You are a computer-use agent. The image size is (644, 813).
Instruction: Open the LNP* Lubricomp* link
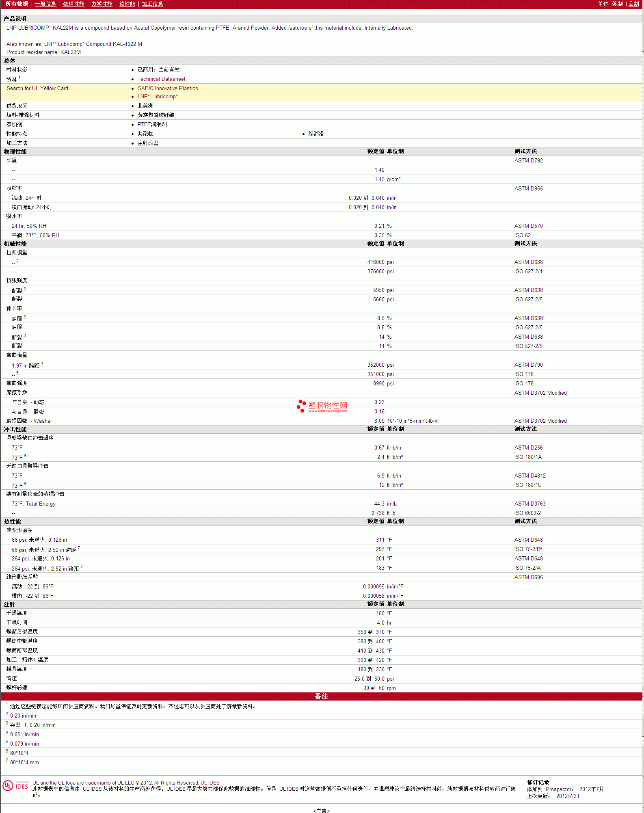pos(158,97)
